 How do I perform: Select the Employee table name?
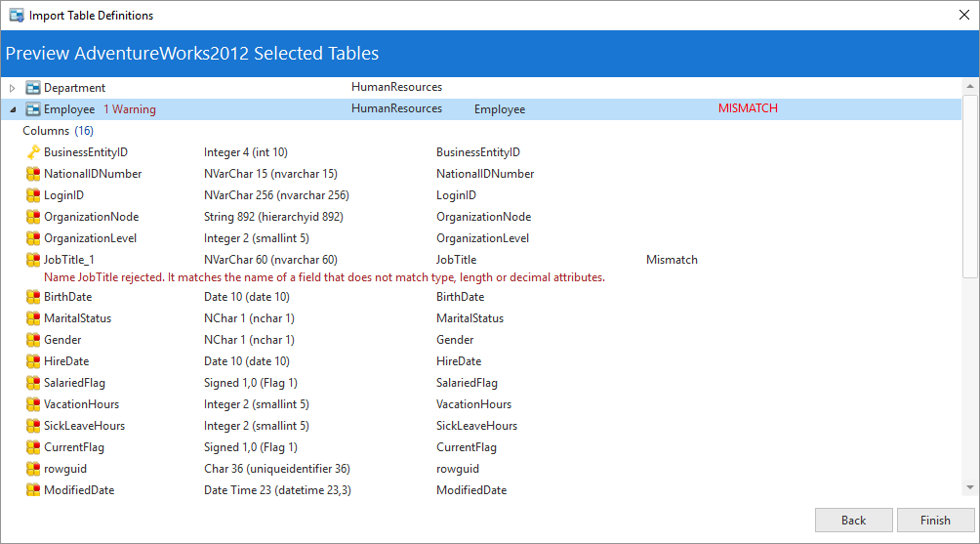[69, 109]
